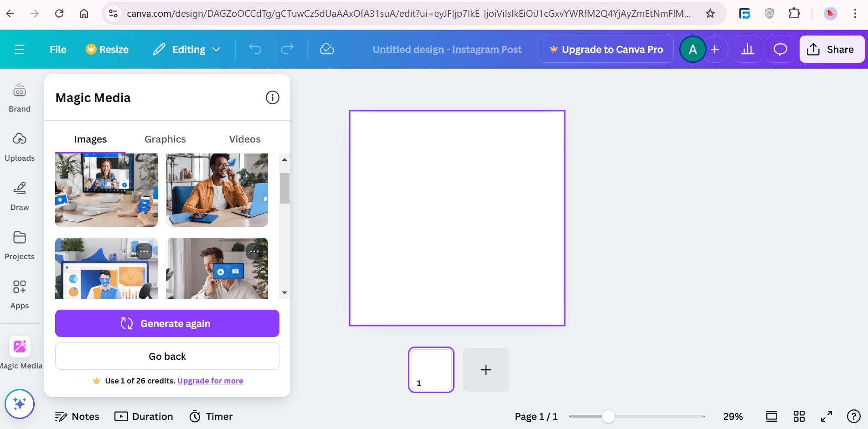Toggle grid view of pages
Image resolution: width=868 pixels, height=429 pixels.
799,416
